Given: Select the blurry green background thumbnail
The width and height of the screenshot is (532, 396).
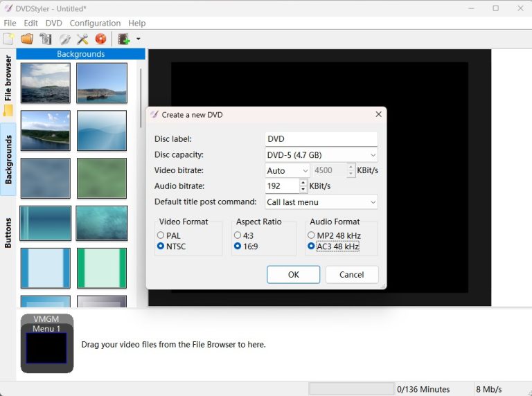Looking at the screenshot, I should [x=102, y=179].
